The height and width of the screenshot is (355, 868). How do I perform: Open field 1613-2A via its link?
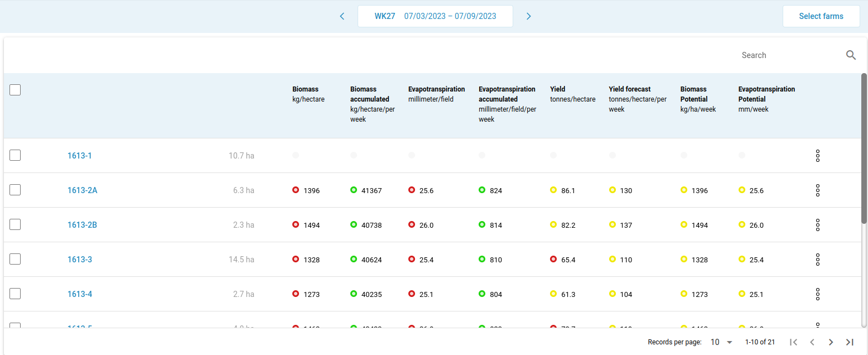point(83,190)
